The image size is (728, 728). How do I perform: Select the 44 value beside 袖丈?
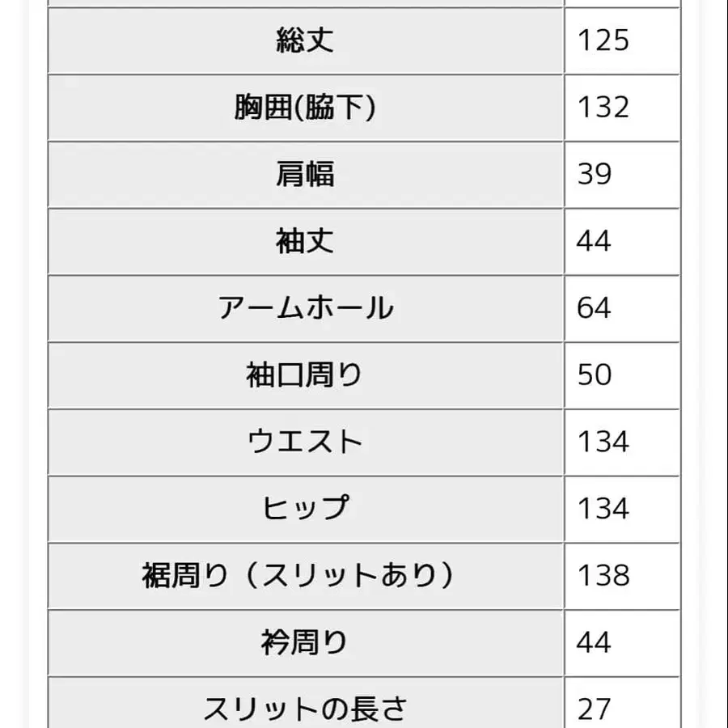(x=594, y=241)
